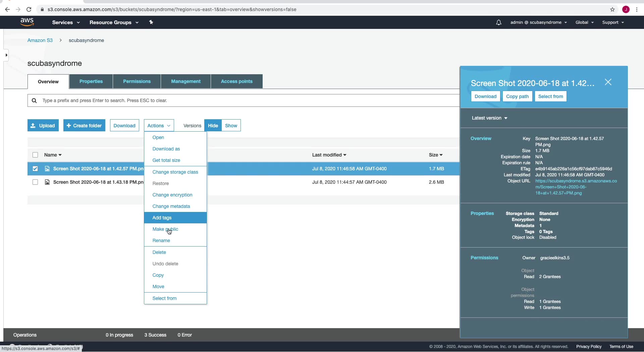Image resolution: width=644 pixels, height=352 pixels.
Task: Sort by the Last modified column
Action: [x=329, y=155]
